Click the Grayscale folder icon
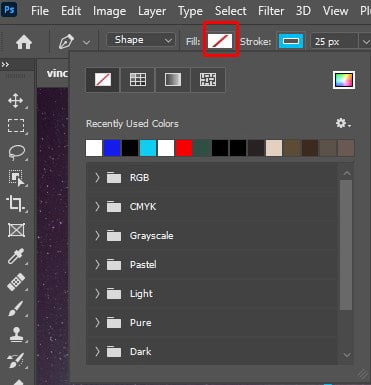Viewport: 371px width, 385px height. 114,236
